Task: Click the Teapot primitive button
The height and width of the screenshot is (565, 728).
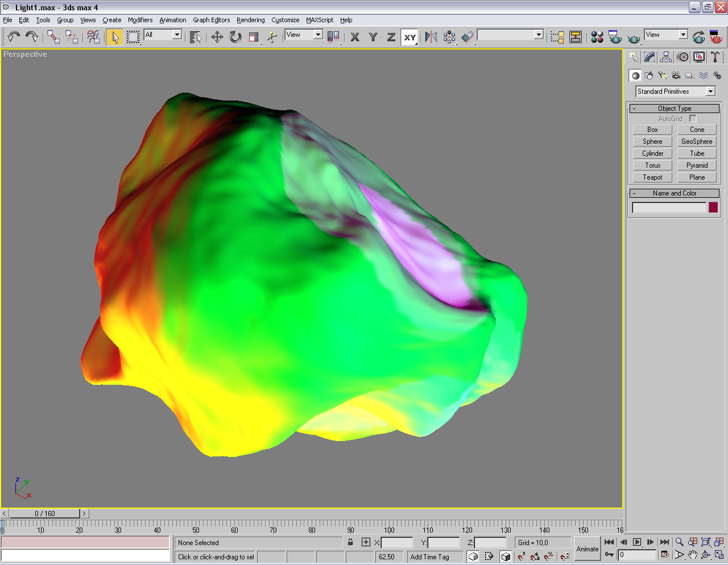Action: tap(652, 177)
